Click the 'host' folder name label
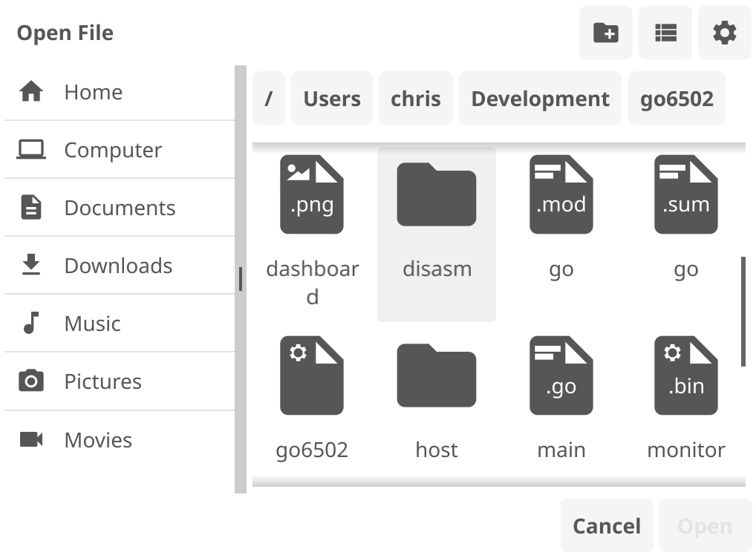The height and width of the screenshot is (558, 756). click(x=437, y=450)
